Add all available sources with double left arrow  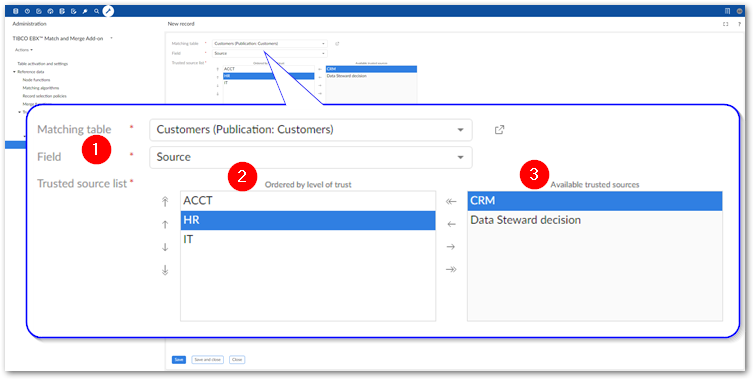pyautogui.click(x=451, y=202)
